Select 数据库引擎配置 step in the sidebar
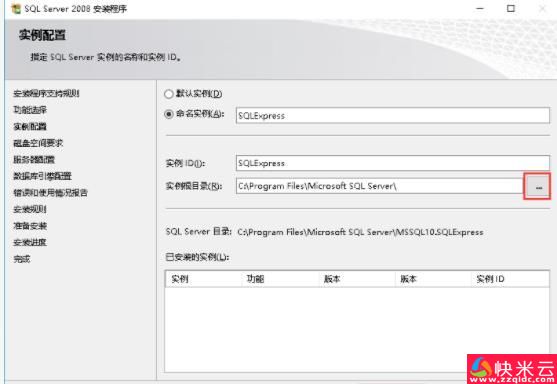The image size is (557, 384). [42, 176]
